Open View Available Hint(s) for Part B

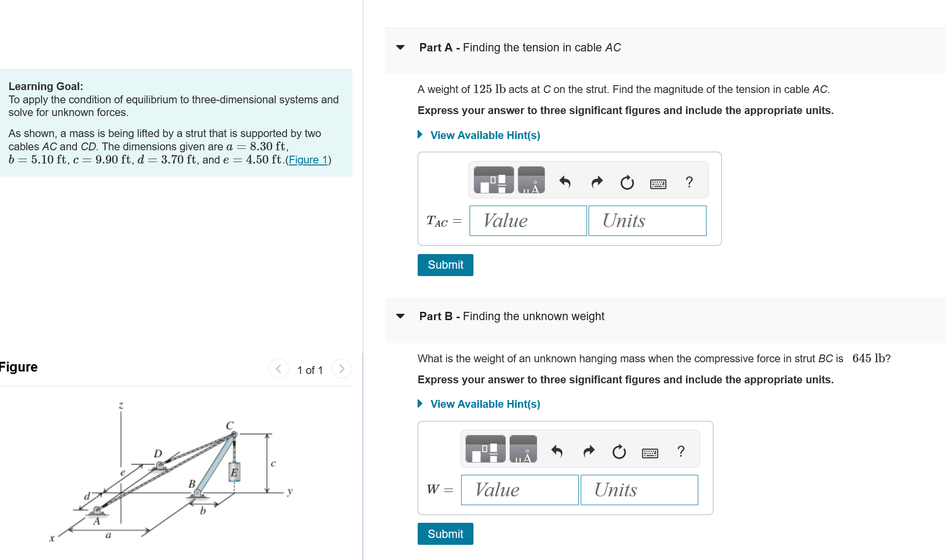tap(484, 404)
